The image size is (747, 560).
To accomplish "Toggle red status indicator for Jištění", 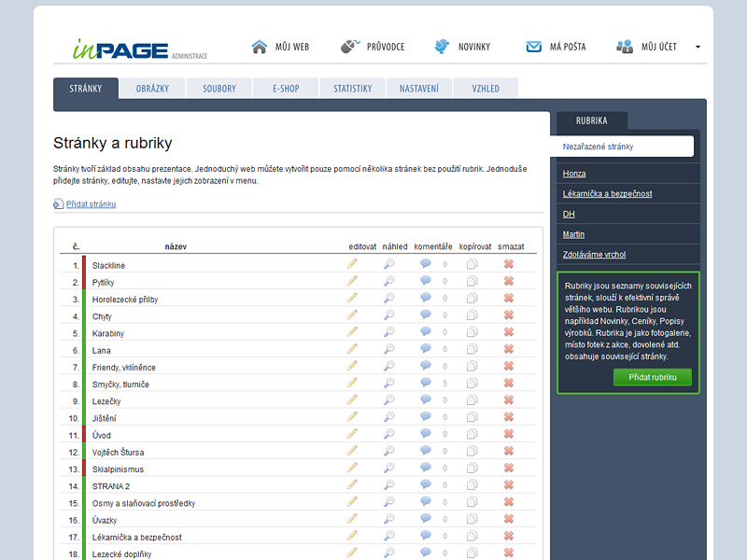I will coord(84,418).
